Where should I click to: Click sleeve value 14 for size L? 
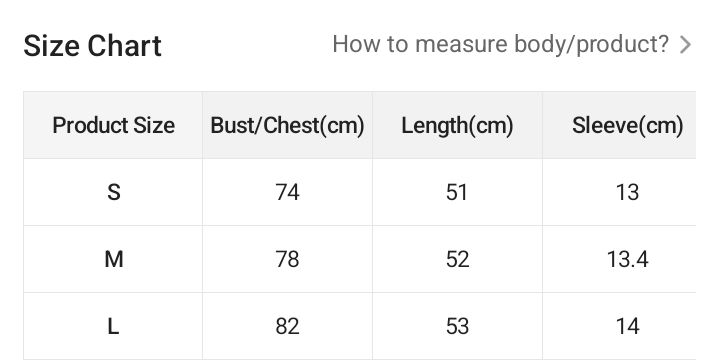click(627, 326)
